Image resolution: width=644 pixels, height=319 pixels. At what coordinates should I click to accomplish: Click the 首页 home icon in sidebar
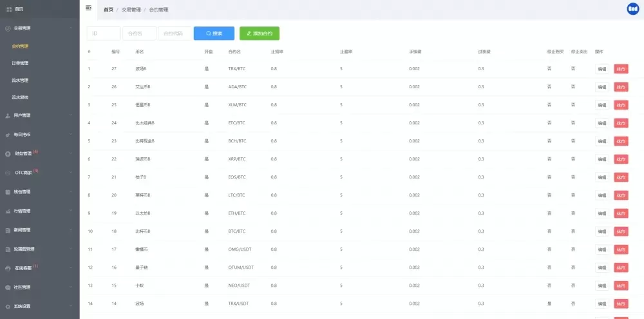pyautogui.click(x=8, y=9)
